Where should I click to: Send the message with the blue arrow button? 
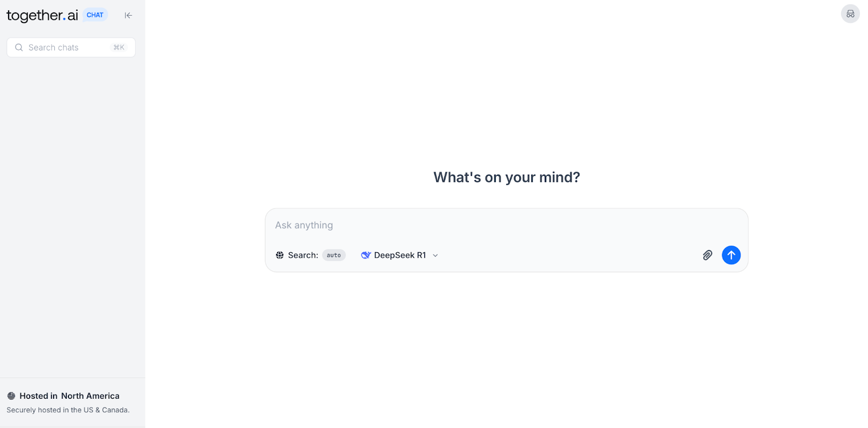pos(731,255)
